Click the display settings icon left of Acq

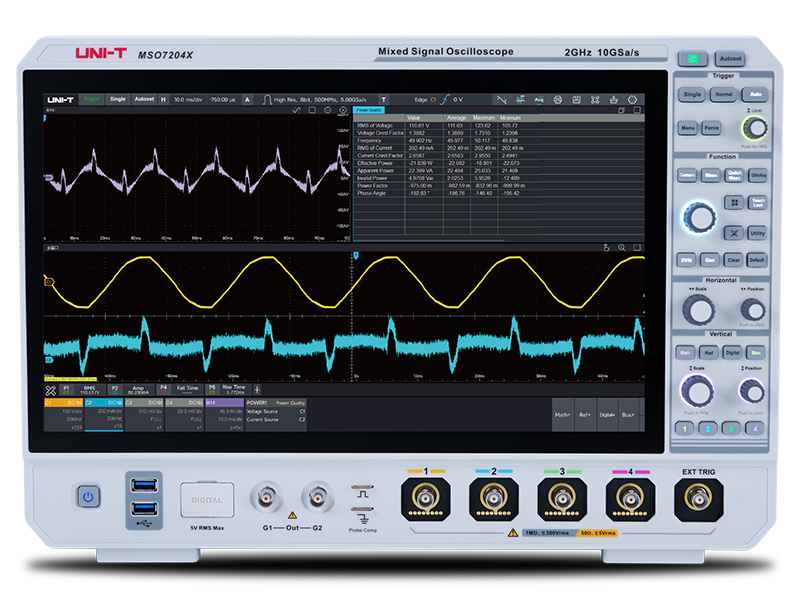pyautogui.click(x=519, y=100)
